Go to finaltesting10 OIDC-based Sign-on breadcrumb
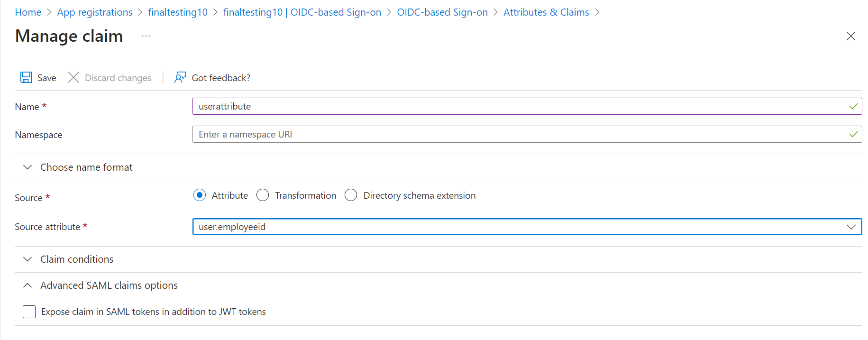Screen dimensions: 868x340 (302, 12)
